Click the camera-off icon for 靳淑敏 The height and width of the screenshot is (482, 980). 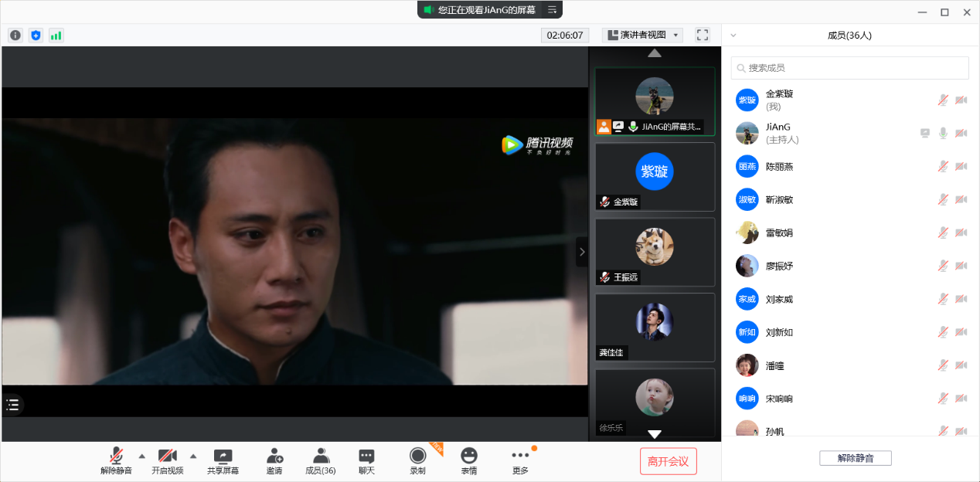click(961, 199)
